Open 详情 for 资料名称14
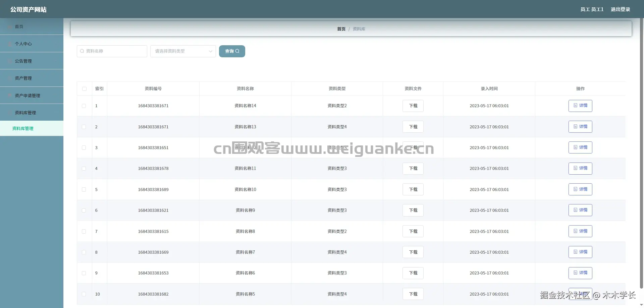Screen dimensions: 644x308 pos(580,106)
